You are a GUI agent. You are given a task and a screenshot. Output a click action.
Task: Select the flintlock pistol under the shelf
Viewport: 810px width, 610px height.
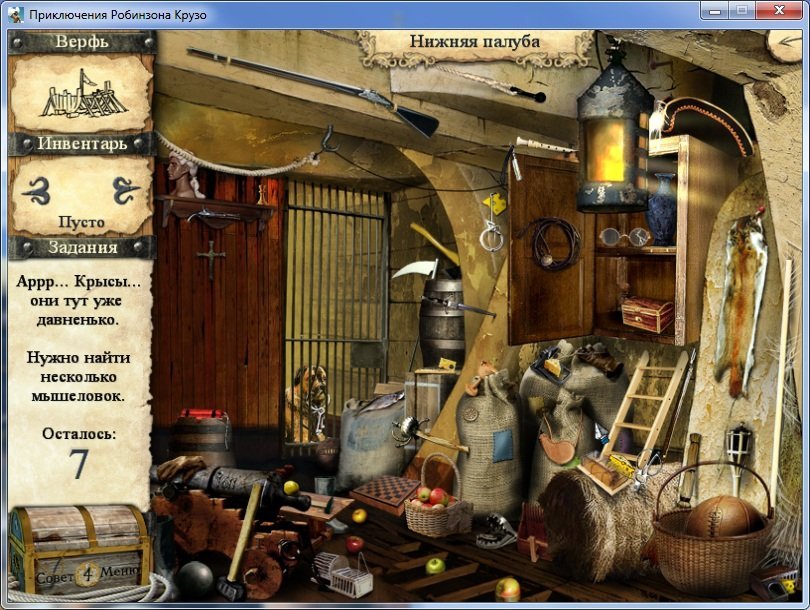pos(213,214)
